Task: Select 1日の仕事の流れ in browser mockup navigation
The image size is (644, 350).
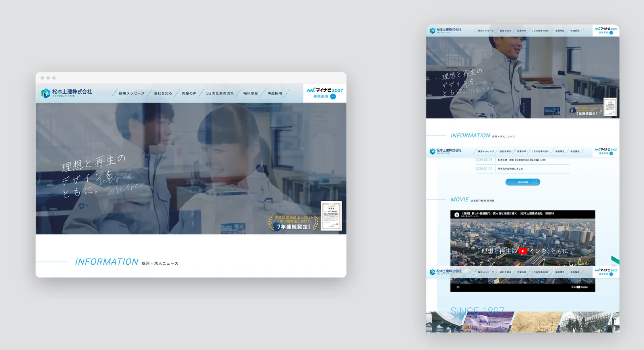Action: pos(220,93)
